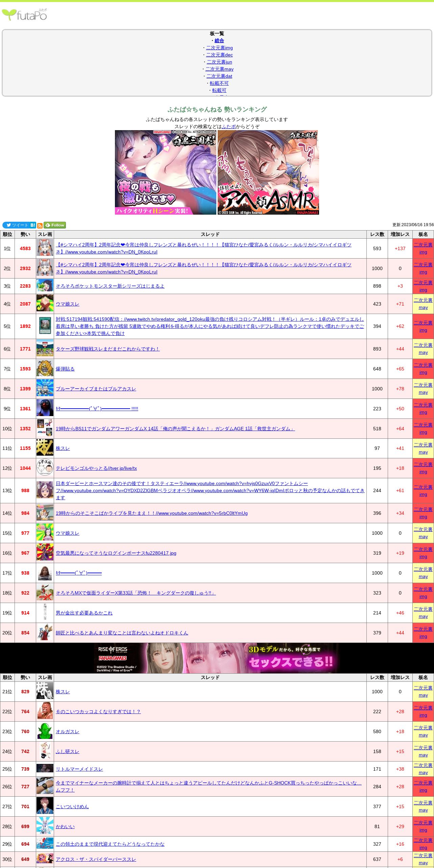
Task: Open the オルガスレ thread link
Action: (x=68, y=731)
